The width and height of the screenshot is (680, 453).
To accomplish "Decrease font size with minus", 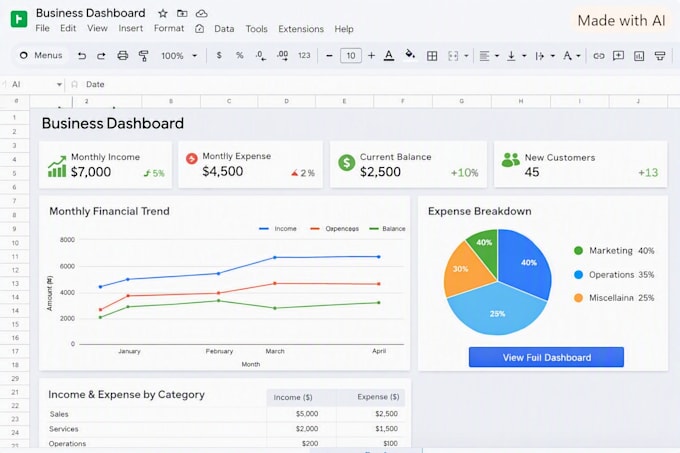I will [329, 55].
